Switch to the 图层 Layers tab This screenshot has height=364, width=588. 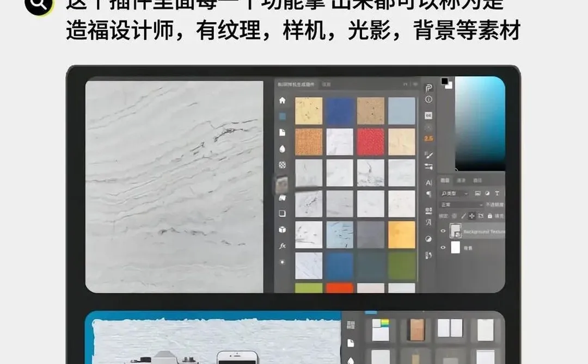445,180
